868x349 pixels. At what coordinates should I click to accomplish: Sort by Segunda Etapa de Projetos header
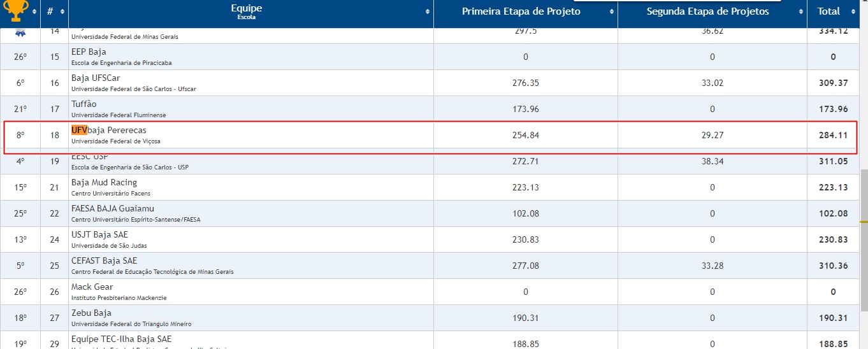(x=707, y=11)
